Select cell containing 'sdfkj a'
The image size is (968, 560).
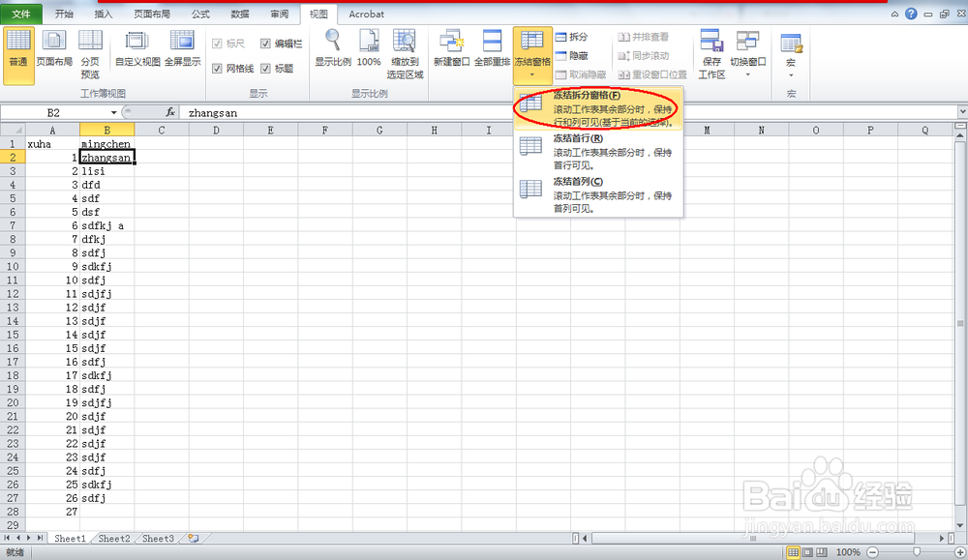pyautogui.click(x=106, y=225)
